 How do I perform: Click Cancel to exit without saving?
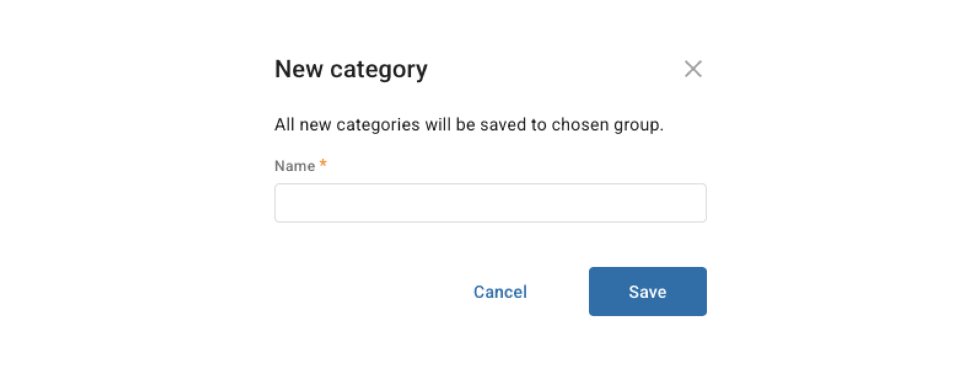point(500,292)
